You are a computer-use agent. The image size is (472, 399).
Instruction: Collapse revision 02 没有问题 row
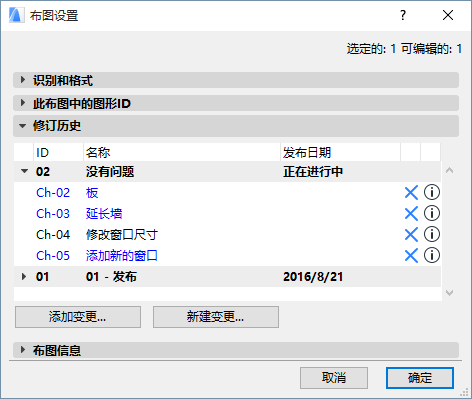(24, 172)
